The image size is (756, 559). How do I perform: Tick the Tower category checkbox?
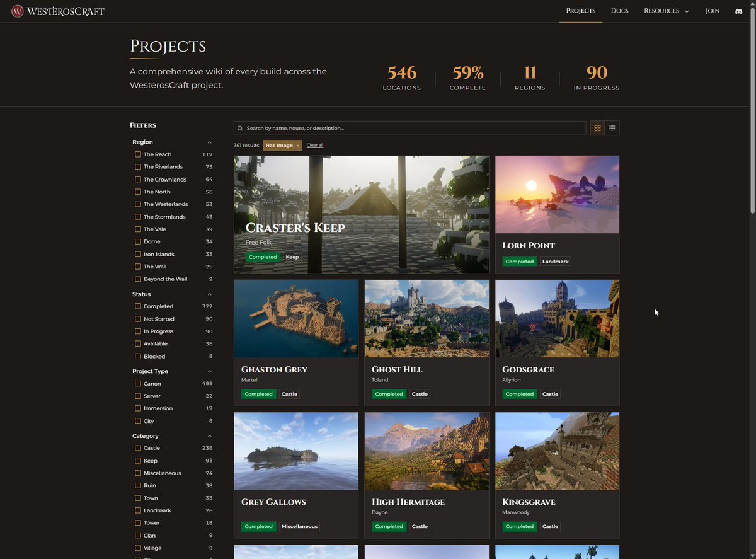click(x=138, y=523)
